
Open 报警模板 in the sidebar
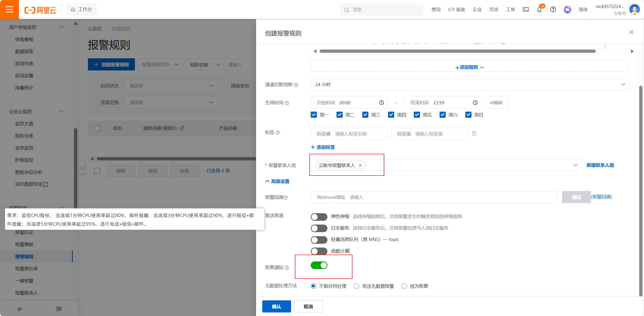[x=24, y=244]
